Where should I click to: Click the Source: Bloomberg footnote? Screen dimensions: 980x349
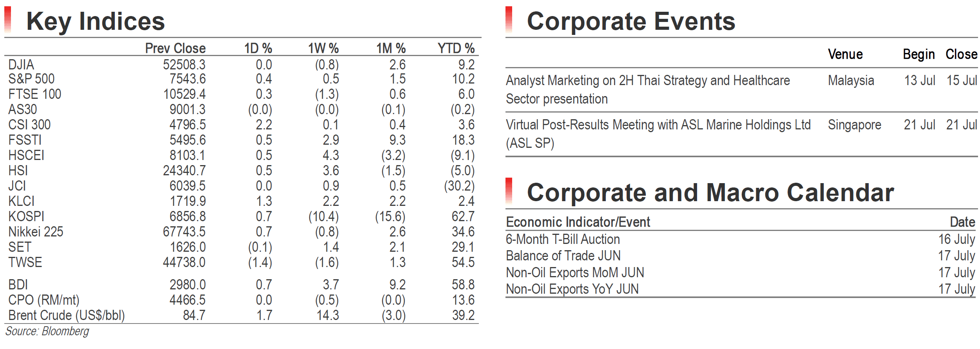(47, 331)
